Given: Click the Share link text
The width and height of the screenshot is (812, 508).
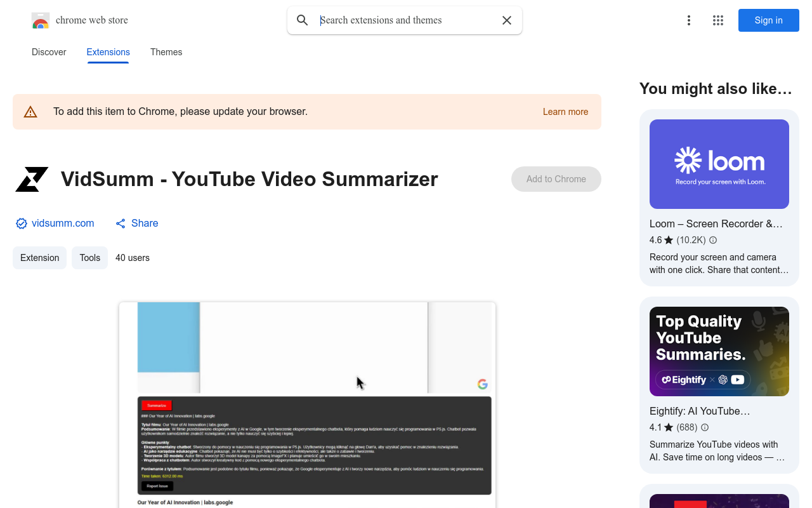Looking at the screenshot, I should (x=145, y=224).
